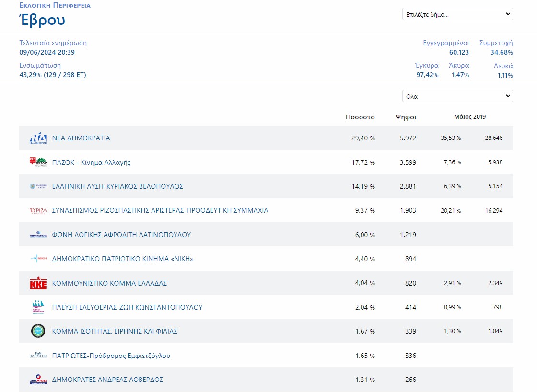Click the ΝΙΚΗ party logo

point(38,259)
